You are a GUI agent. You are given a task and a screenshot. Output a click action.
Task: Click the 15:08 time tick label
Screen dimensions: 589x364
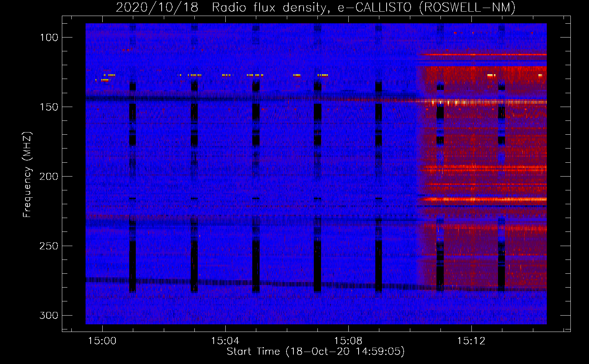(x=348, y=341)
